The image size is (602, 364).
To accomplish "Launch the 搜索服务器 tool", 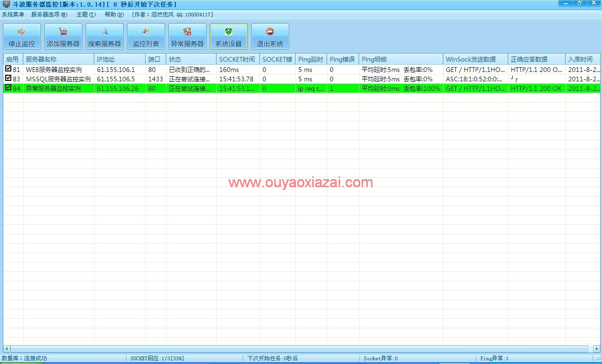I will pyautogui.click(x=104, y=36).
